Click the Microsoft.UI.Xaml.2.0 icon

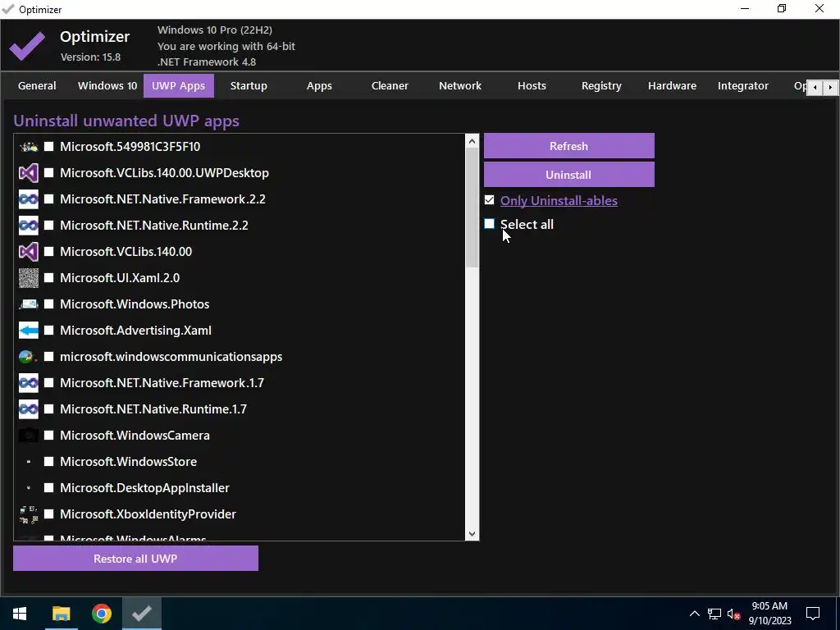[x=29, y=278]
